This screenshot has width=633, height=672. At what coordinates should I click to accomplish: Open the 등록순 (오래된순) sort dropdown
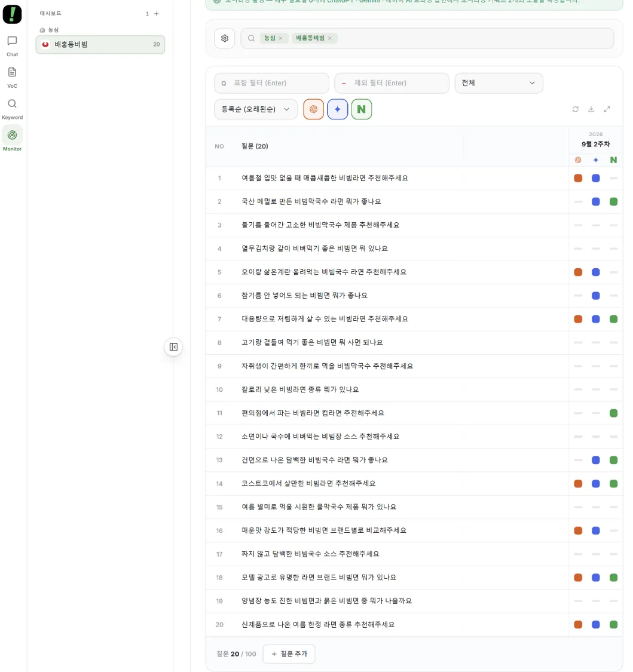coord(256,109)
